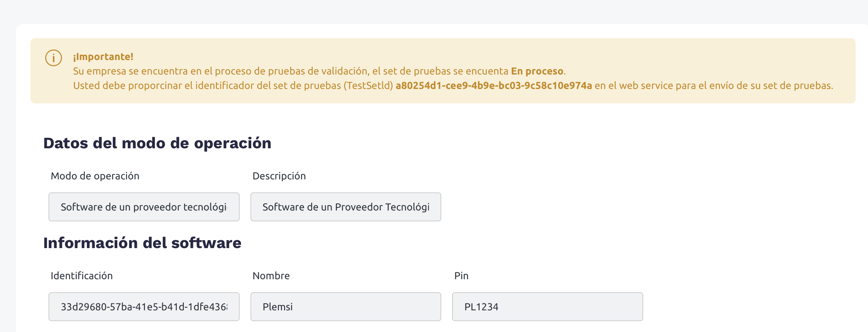Click the Descripción label
868x332 pixels.
tap(279, 176)
